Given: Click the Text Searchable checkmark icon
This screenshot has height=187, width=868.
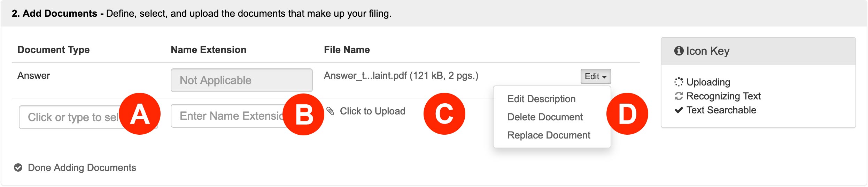Looking at the screenshot, I should 679,110.
